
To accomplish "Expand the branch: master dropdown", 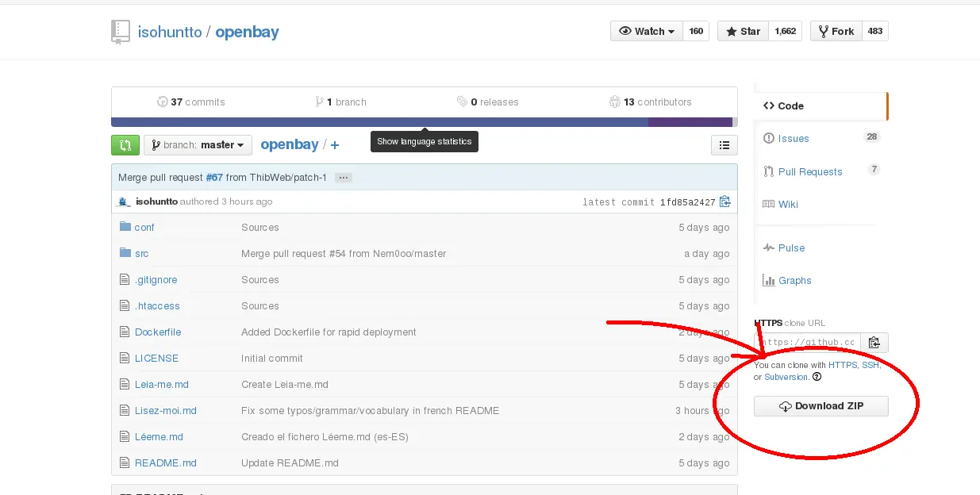I will coord(198,144).
